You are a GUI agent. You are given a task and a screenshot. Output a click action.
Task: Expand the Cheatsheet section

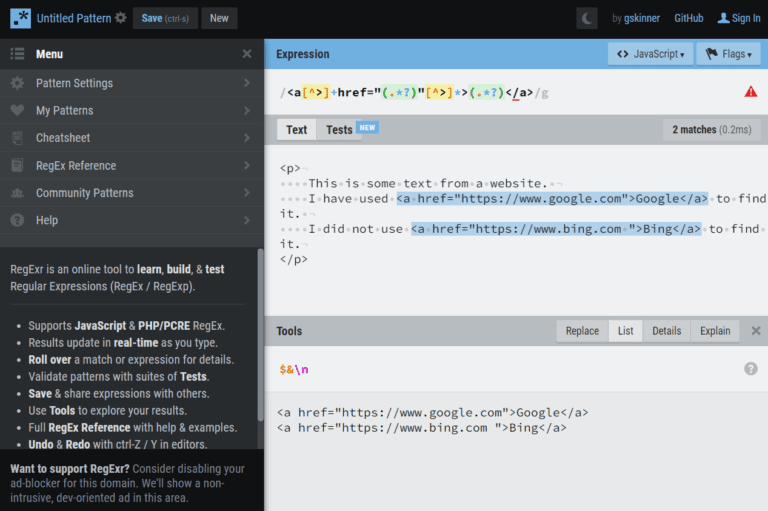pyautogui.click(x=130, y=138)
